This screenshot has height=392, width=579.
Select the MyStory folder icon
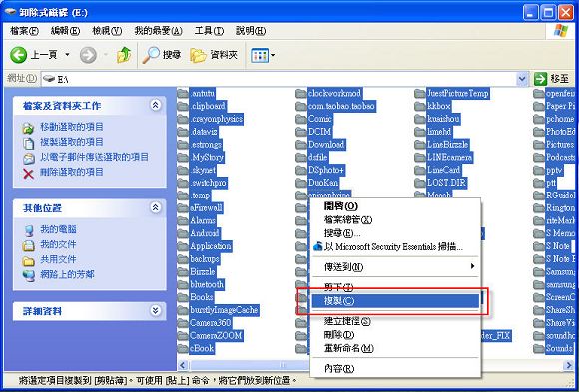coord(183,158)
